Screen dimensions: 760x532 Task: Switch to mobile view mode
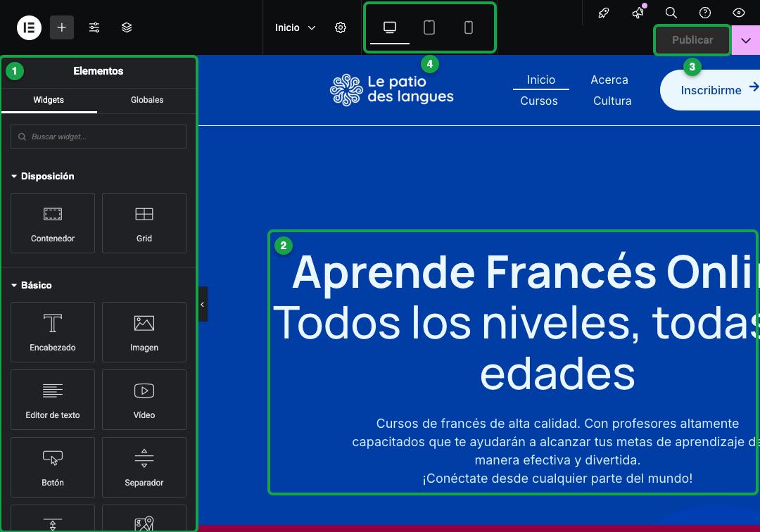pos(468,27)
